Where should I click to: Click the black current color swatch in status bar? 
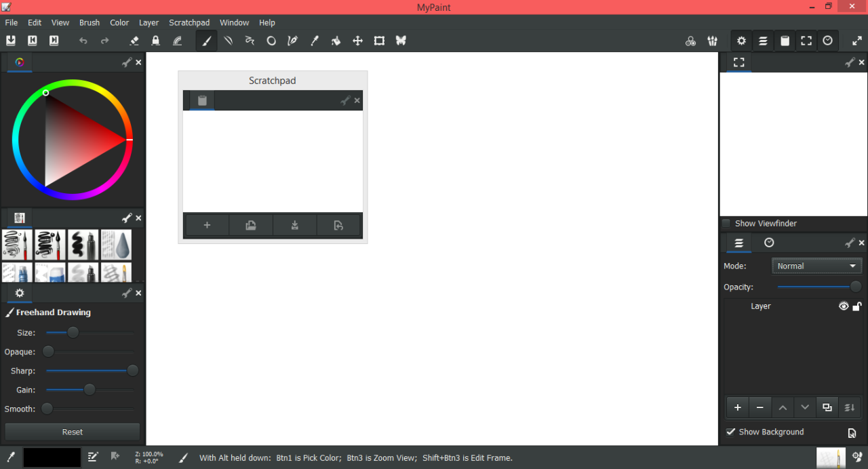[52, 457]
